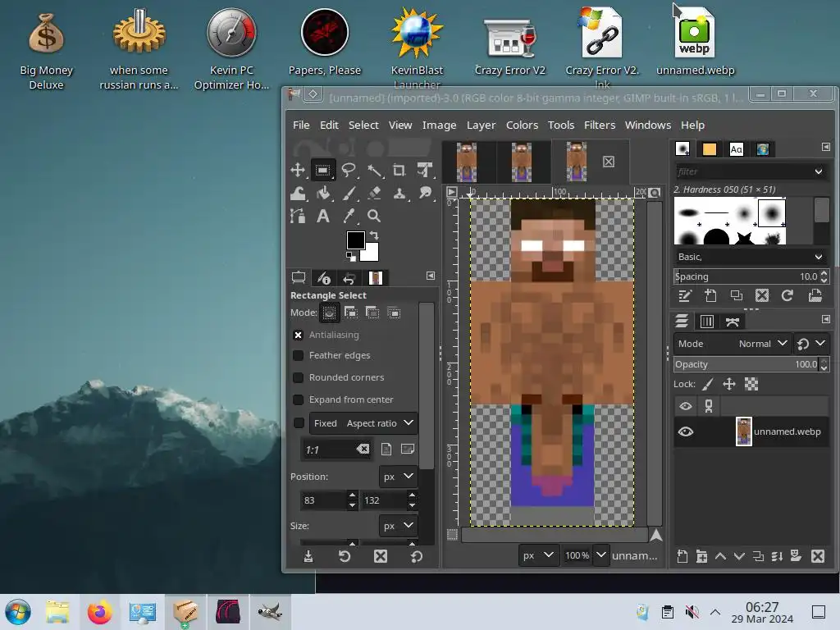Screen dimensions: 840x630
Task: Open the Basic brush tag dropdown
Action: [x=750, y=257]
